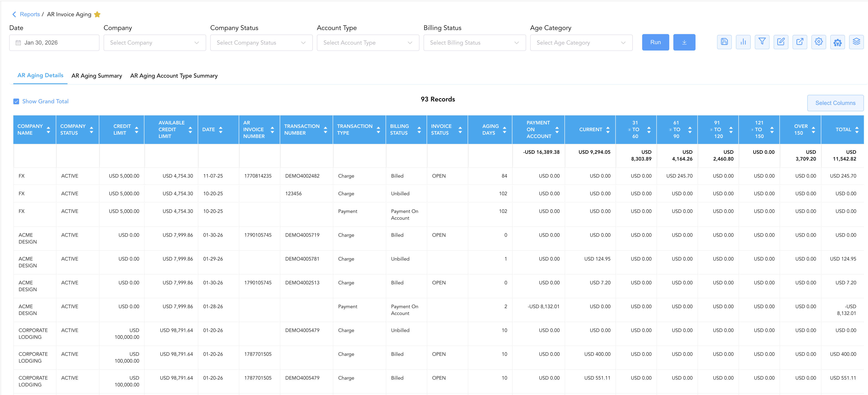Click the save report icon

coord(724,42)
